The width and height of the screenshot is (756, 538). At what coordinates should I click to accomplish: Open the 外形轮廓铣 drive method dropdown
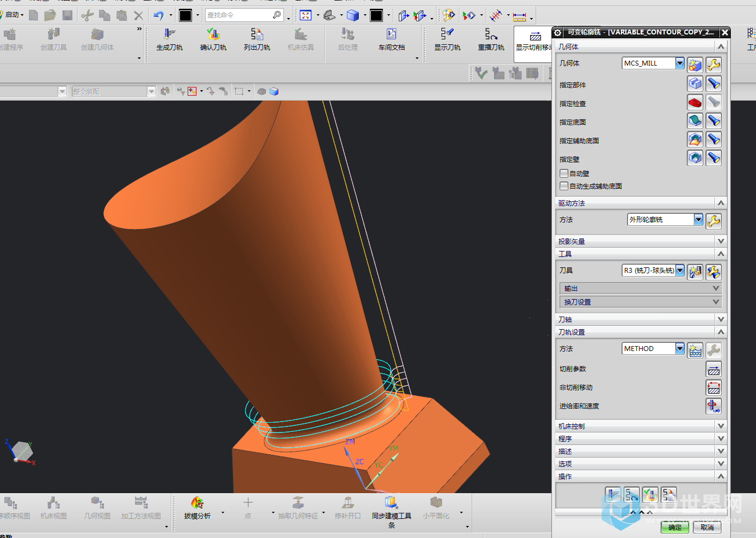(698, 219)
